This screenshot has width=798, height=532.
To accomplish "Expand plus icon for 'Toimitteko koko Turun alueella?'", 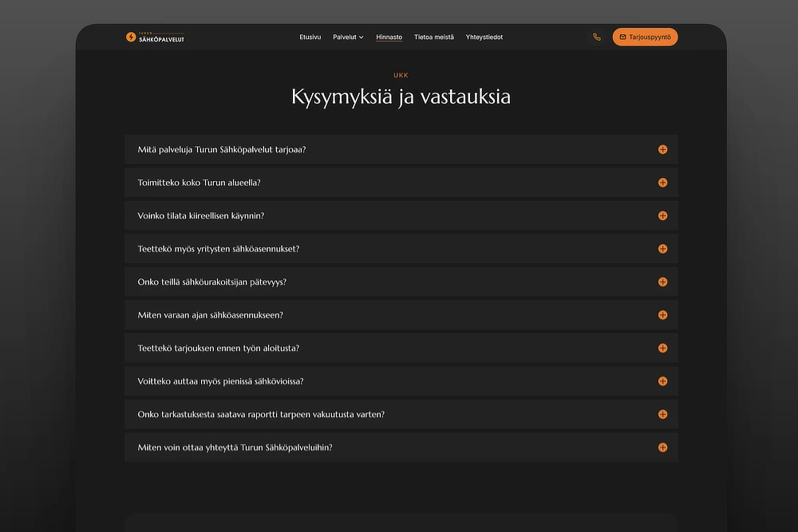I will 662,183.
